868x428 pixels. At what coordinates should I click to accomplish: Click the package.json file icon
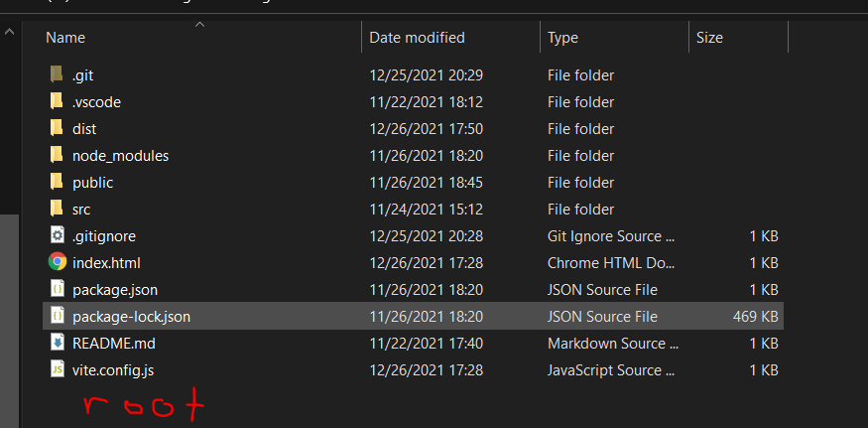click(57, 289)
